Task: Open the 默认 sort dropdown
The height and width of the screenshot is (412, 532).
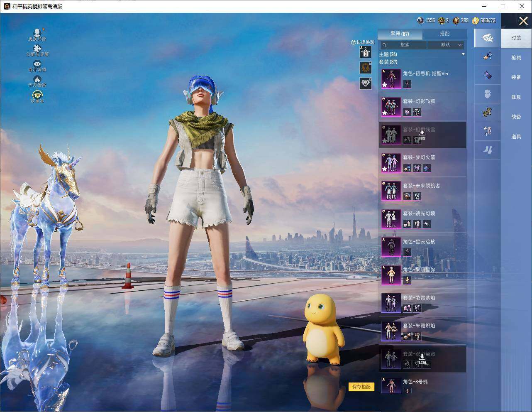Action: click(446, 45)
